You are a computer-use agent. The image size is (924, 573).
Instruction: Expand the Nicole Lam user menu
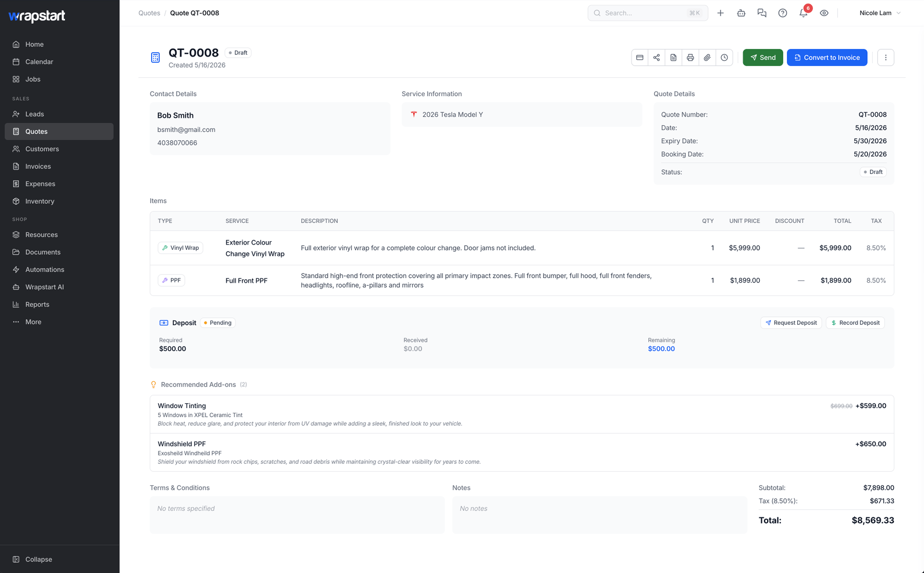click(880, 13)
